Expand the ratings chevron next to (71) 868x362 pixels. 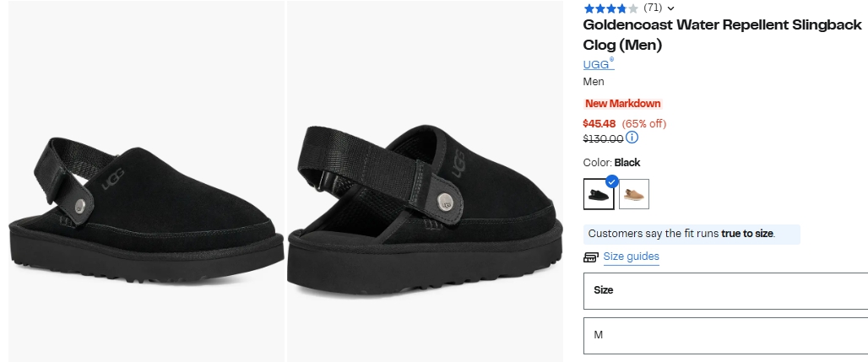[x=670, y=8]
